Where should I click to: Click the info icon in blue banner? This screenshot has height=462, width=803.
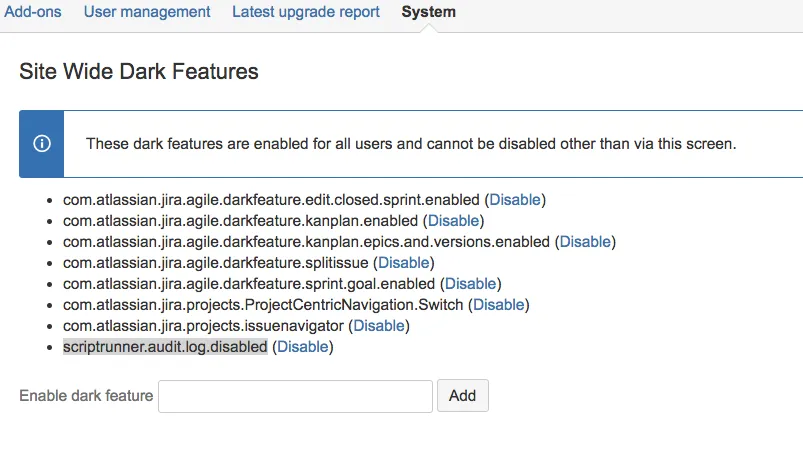(x=42, y=143)
